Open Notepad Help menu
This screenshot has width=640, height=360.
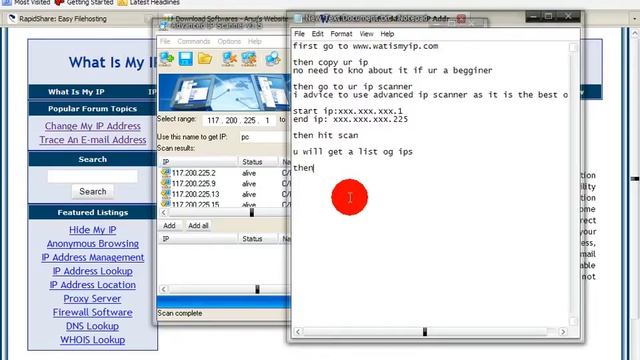coord(387,34)
